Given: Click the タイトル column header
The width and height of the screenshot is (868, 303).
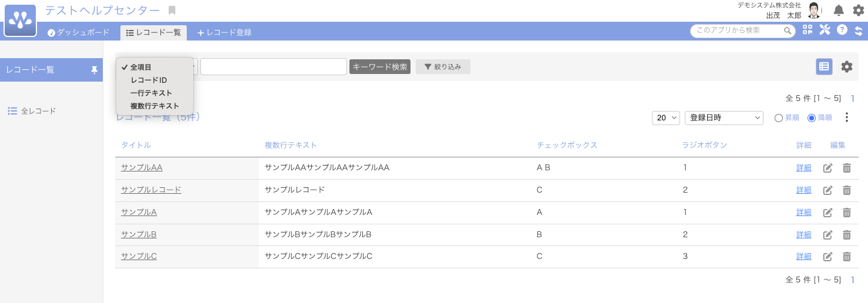Looking at the screenshot, I should click(136, 146).
